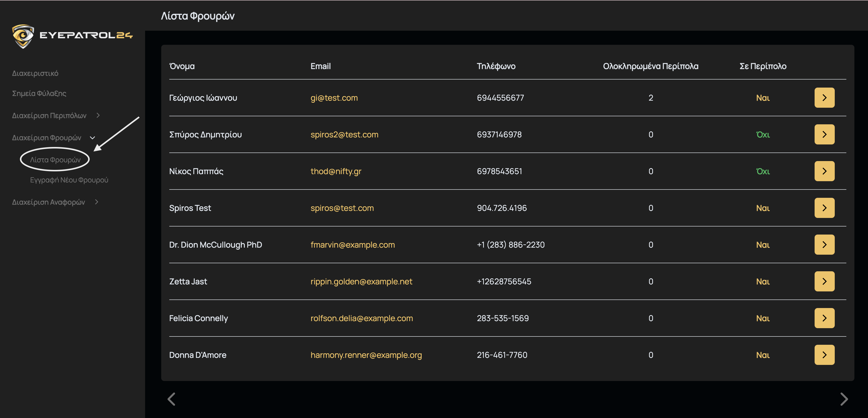Image resolution: width=868 pixels, height=418 pixels.
Task: Expand Διαχείριση Αναφορών submenu chevron
Action: pos(97,202)
